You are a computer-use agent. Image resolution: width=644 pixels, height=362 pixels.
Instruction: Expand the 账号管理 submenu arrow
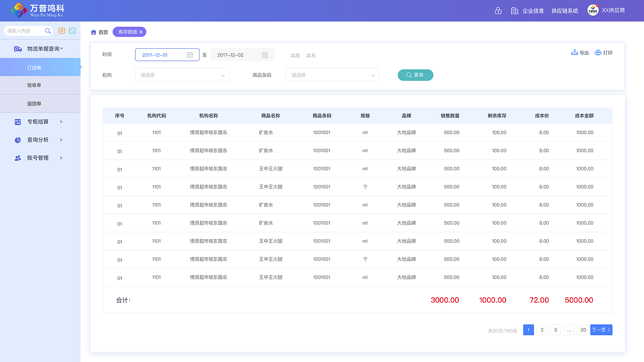61,158
